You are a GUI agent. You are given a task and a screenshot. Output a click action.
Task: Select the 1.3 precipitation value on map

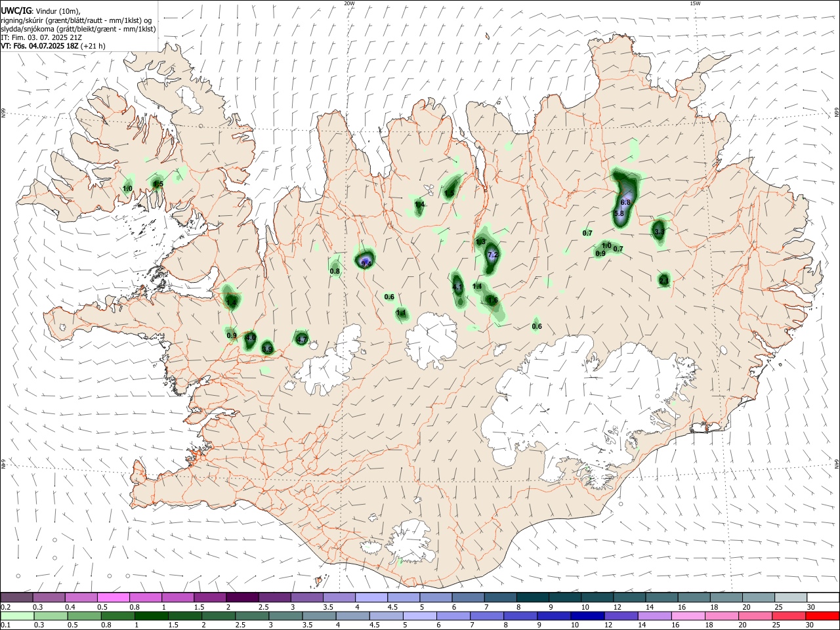click(x=480, y=241)
